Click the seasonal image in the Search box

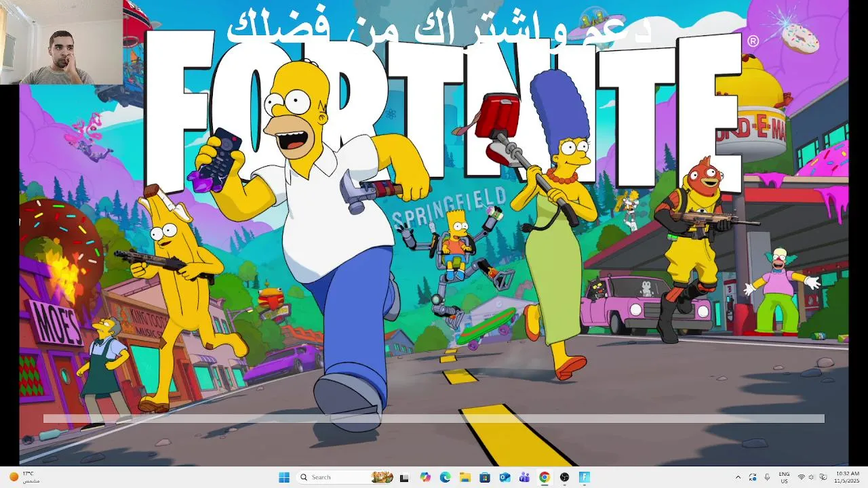pos(382,477)
